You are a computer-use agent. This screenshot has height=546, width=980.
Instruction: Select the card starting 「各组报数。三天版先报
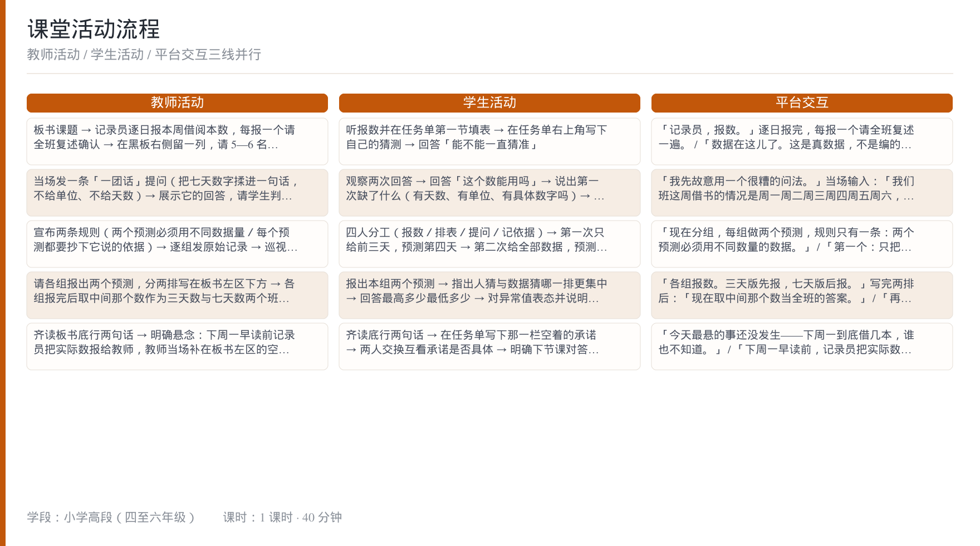802,295
